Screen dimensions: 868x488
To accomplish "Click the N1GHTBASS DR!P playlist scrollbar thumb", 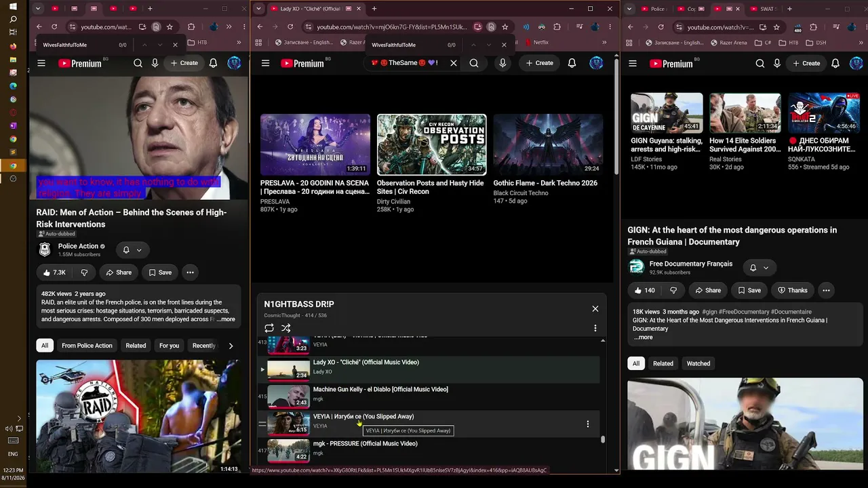I will (602, 439).
